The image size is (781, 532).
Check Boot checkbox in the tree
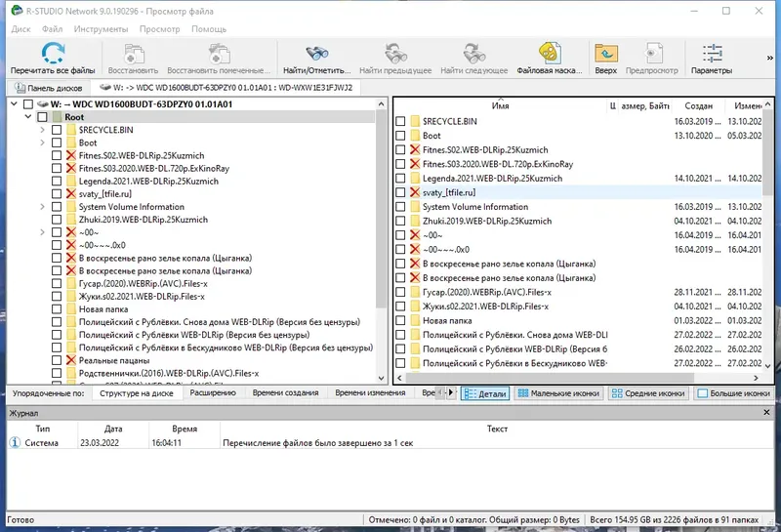pyautogui.click(x=57, y=143)
